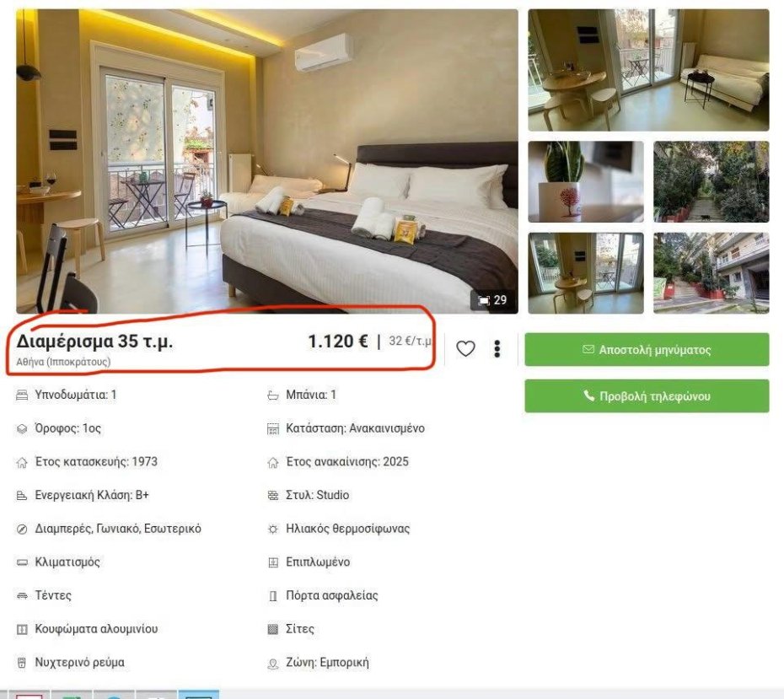Screen dimensions: 784x699
Task: Open the top right balcony room thumbnail
Action: pyautogui.click(x=648, y=70)
